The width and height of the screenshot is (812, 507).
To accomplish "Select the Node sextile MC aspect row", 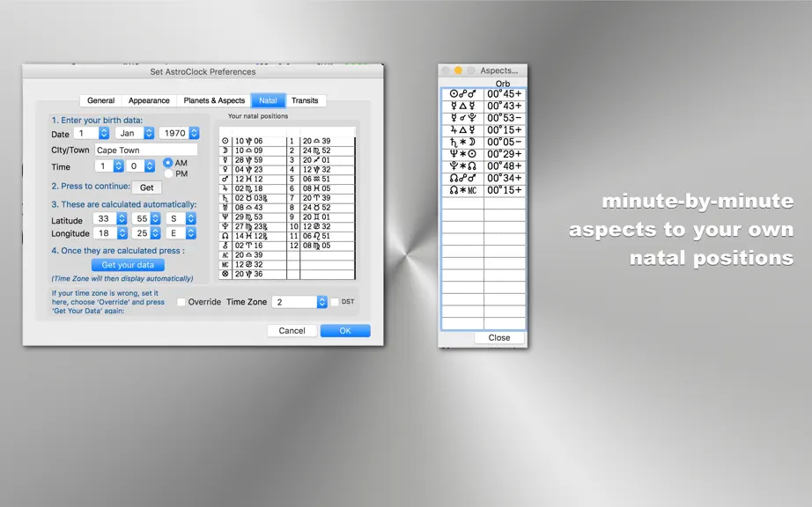I will click(484, 190).
